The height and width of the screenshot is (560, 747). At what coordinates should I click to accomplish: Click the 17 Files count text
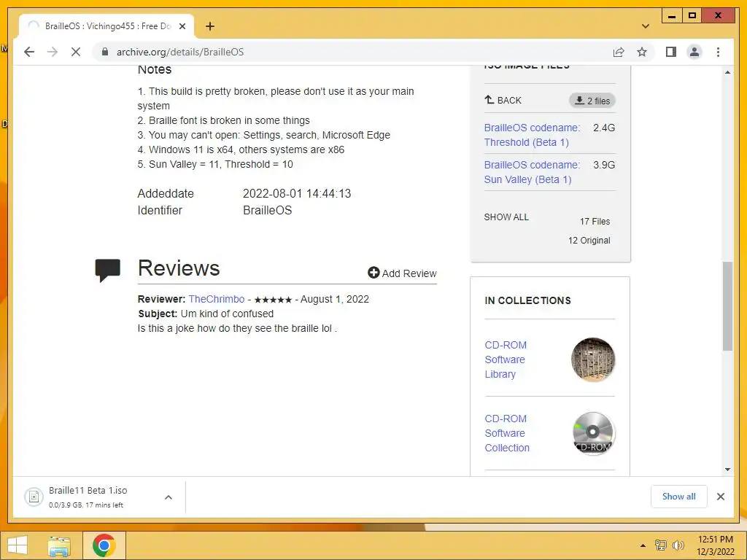click(x=595, y=222)
